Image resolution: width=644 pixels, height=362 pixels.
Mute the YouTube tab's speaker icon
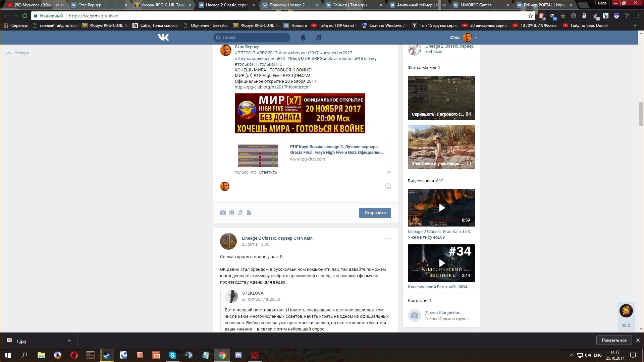click(x=57, y=5)
